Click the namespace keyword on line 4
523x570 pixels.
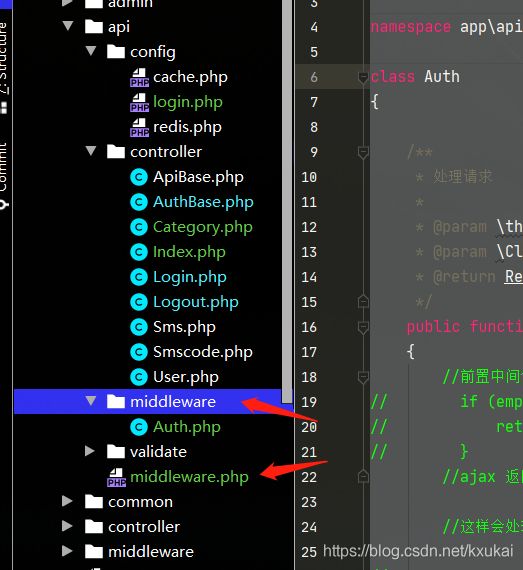coord(410,27)
